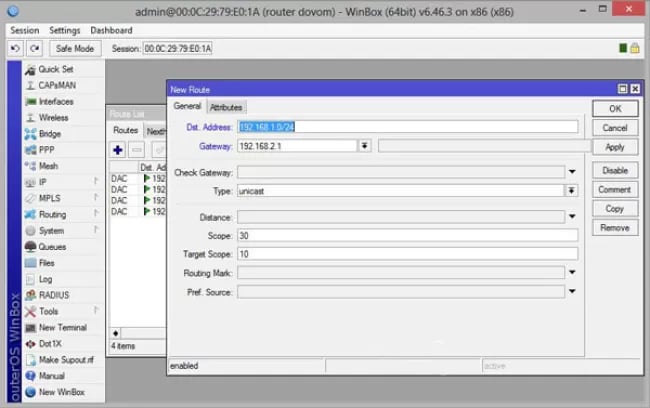Expand Routing Mark field

pos(572,272)
